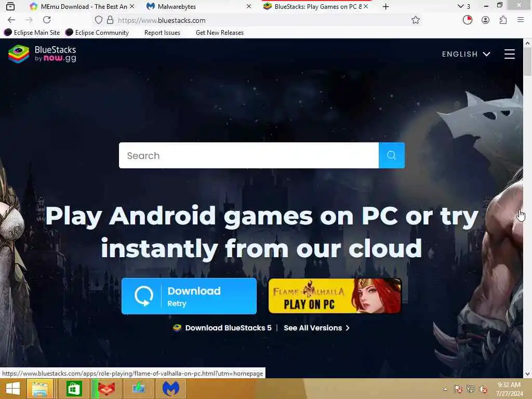The height and width of the screenshot is (399, 532).
Task: Expand the ENGLISH language dropdown
Action: (x=466, y=54)
